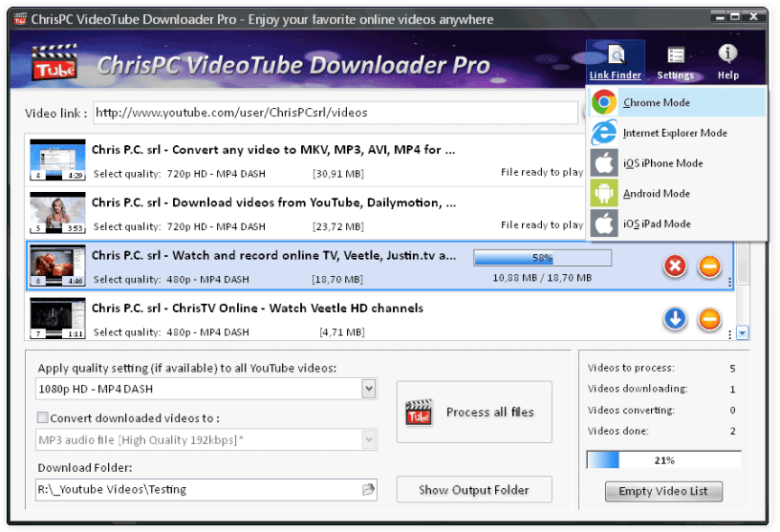Image resolution: width=780 pixels, height=532 pixels.
Task: Select the Convert any video to MKV thumbnail
Action: tap(57, 160)
